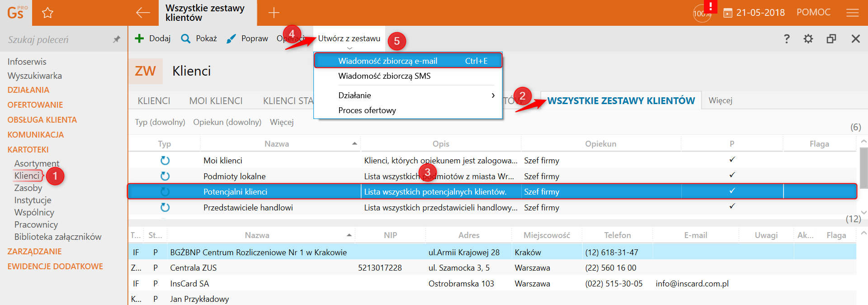The height and width of the screenshot is (305, 868).
Task: Open the Utwórz z zestawu menu
Action: [x=349, y=39]
